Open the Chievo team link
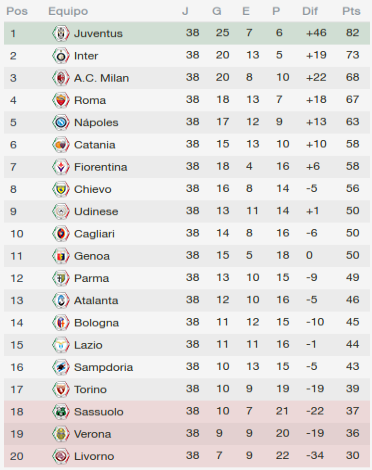Screen dimensions: 372x470 click(x=93, y=189)
